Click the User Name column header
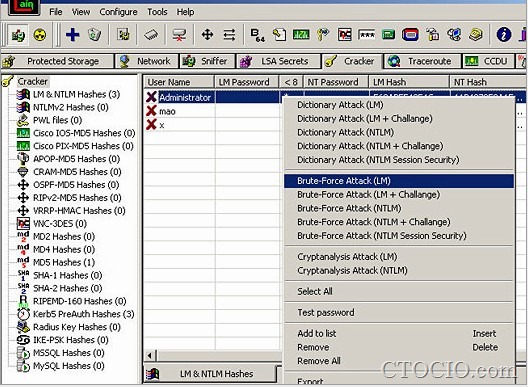 click(179, 82)
